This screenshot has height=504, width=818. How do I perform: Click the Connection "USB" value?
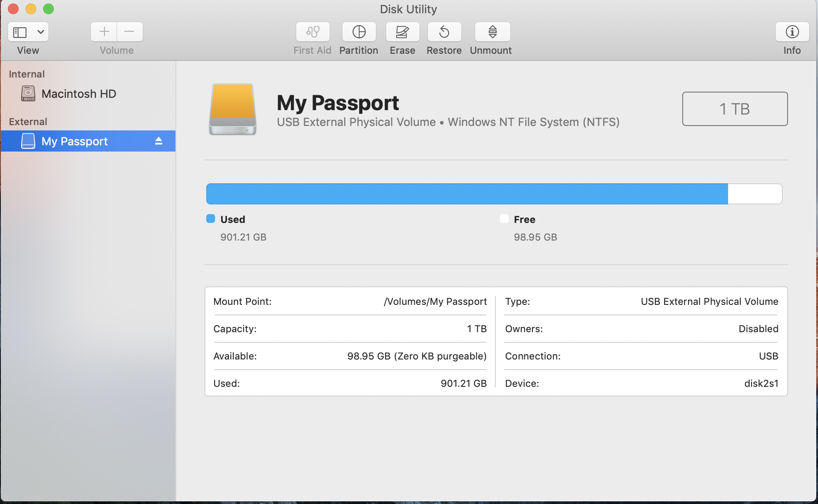(x=769, y=356)
